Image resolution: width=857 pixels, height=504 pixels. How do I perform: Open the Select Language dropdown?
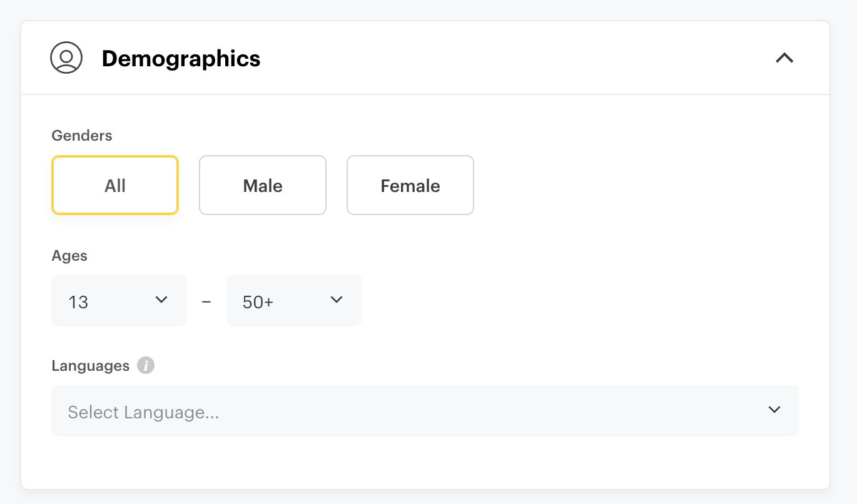(x=425, y=411)
